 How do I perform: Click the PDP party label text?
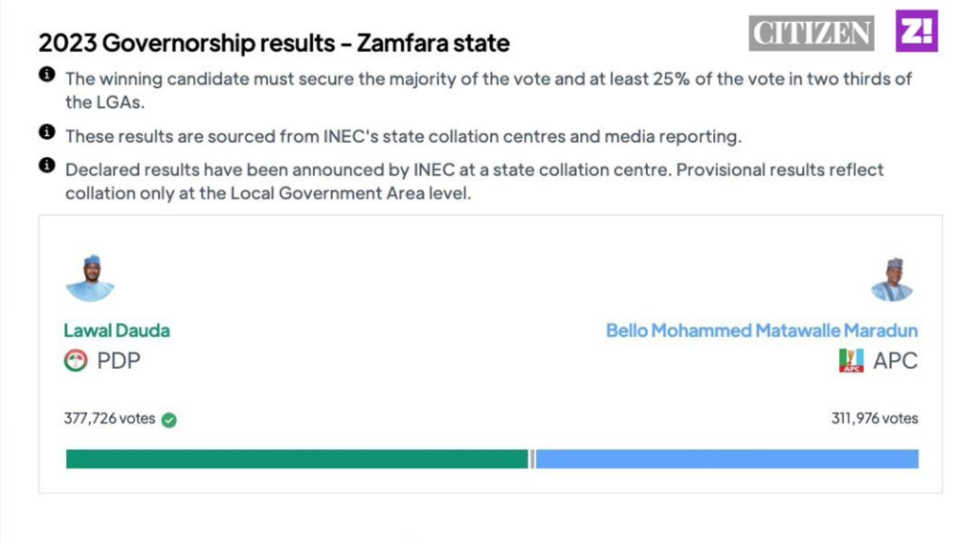[x=119, y=361]
